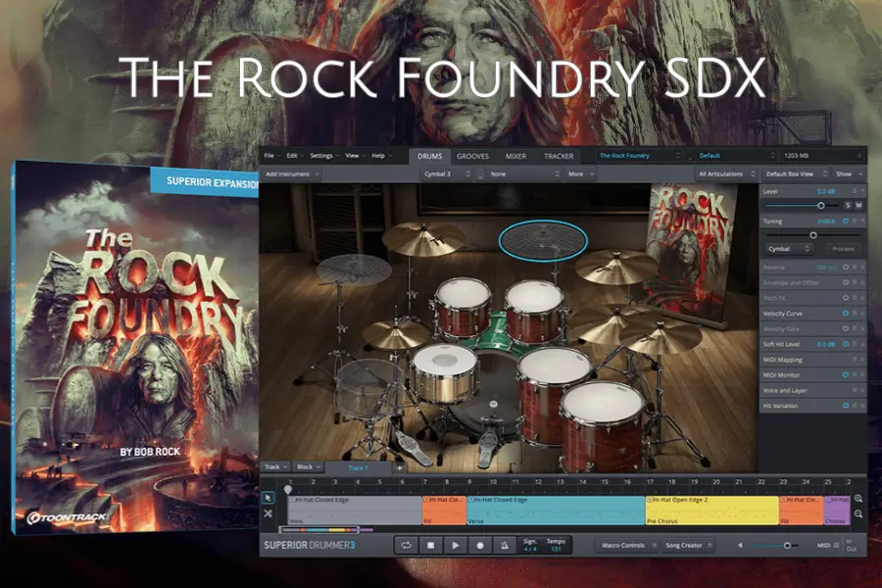Open the Song Creator panel
The width and height of the screenshot is (882, 588).
pyautogui.click(x=687, y=545)
